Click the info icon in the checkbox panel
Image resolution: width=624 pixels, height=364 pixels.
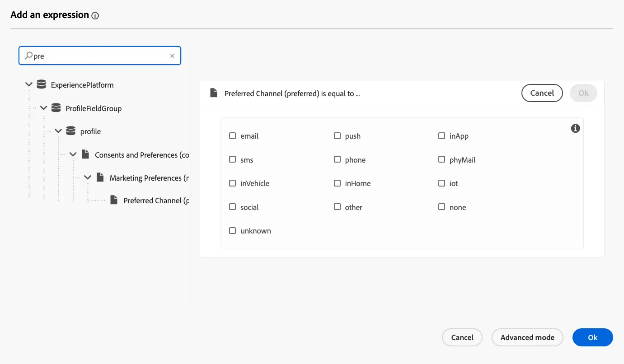[x=575, y=128]
